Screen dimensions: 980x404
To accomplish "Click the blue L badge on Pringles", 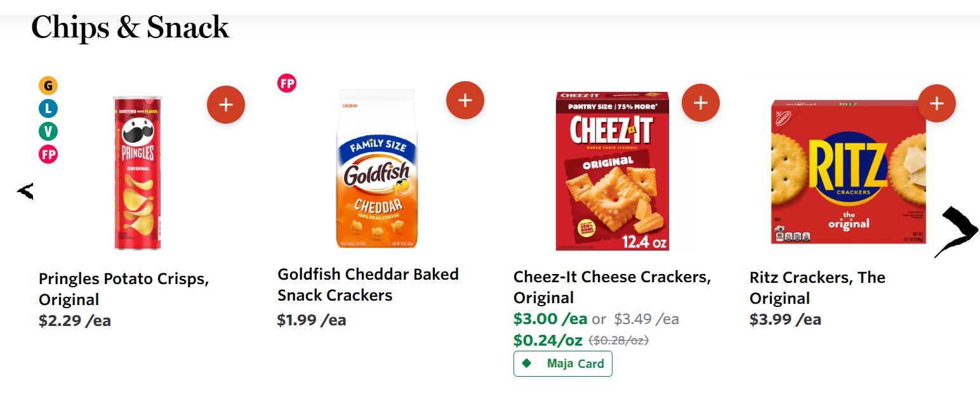I will (x=48, y=108).
